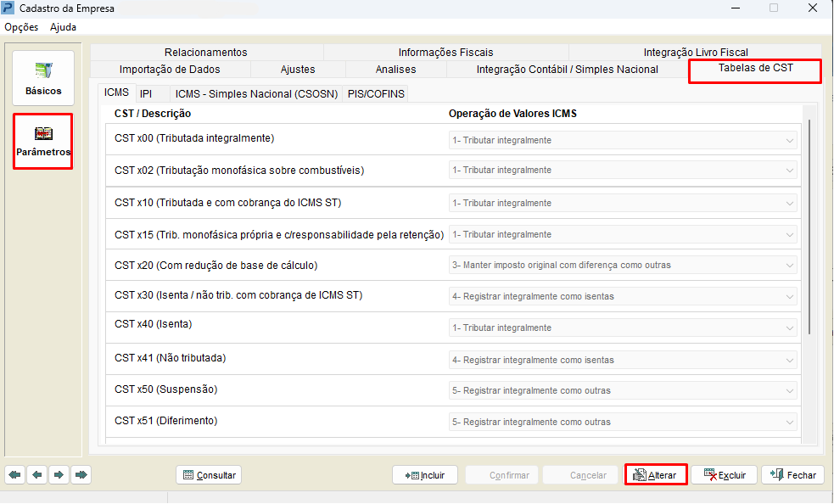The image size is (834, 504).
Task: Click 'CST x40 (Isenta)' label
Action: pos(154,324)
